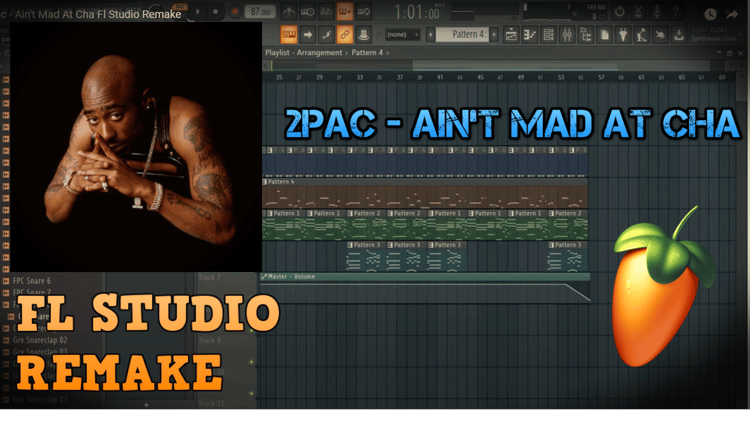Screen dimensions: 750x421
Task: Click the Playlist - Arrangement breadcrumb
Action: click(x=304, y=53)
